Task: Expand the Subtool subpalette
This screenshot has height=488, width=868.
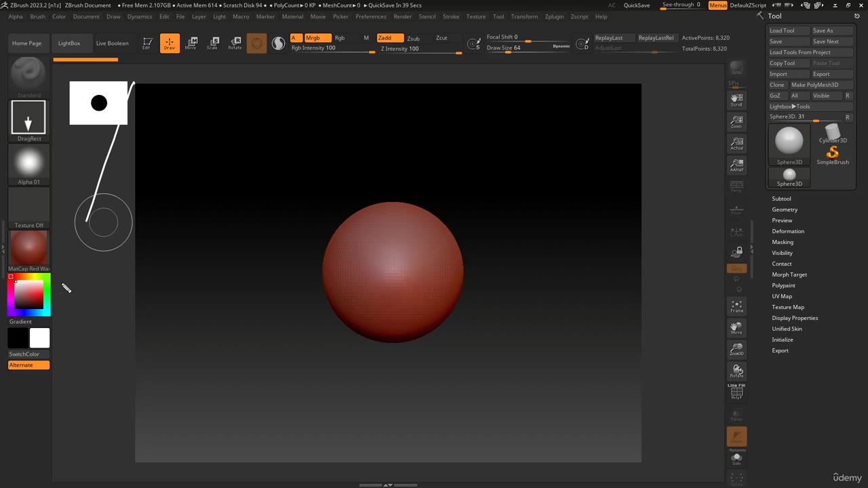Action: coord(781,199)
